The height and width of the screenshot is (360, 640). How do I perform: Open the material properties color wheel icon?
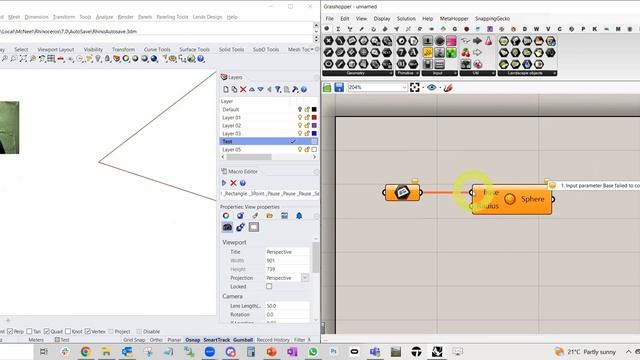pos(226,216)
